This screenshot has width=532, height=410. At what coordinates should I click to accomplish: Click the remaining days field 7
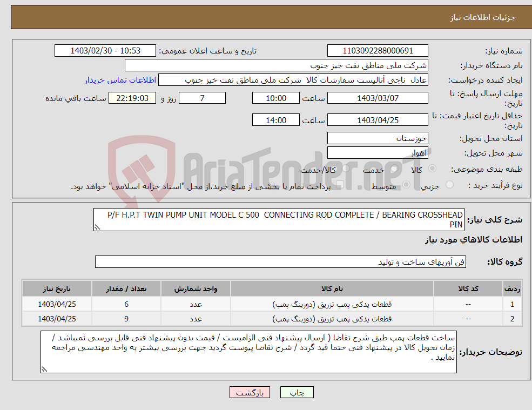click(x=202, y=98)
